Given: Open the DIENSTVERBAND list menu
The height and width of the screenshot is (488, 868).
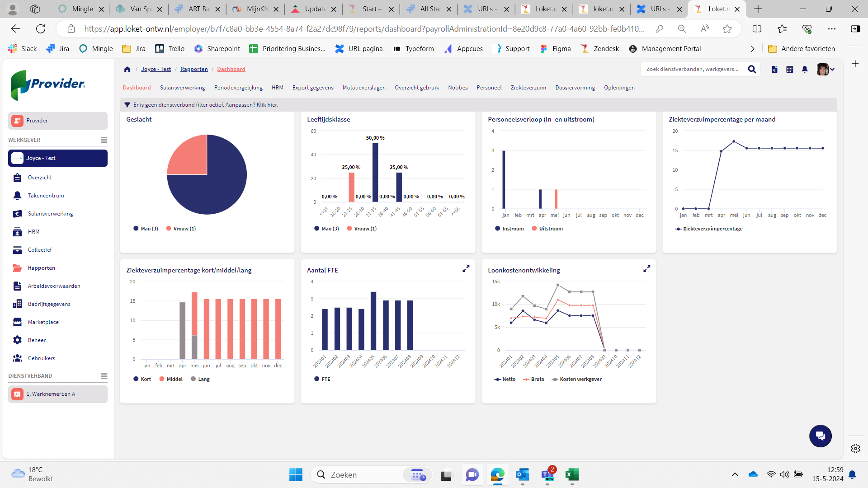Looking at the screenshot, I should coord(104,376).
